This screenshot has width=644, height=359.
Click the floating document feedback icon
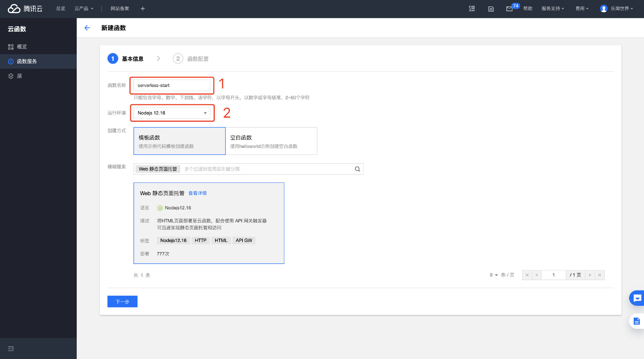tap(637, 321)
